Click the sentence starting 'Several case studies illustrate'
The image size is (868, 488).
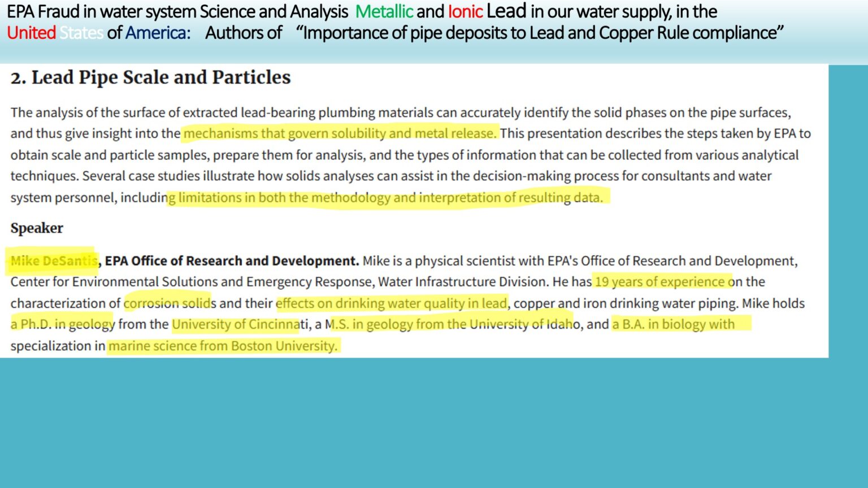(391, 186)
